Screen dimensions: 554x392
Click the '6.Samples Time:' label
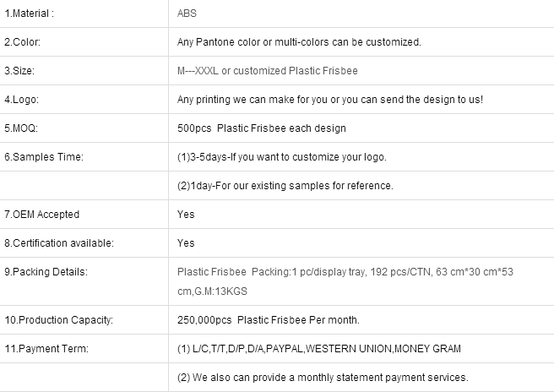coord(44,156)
